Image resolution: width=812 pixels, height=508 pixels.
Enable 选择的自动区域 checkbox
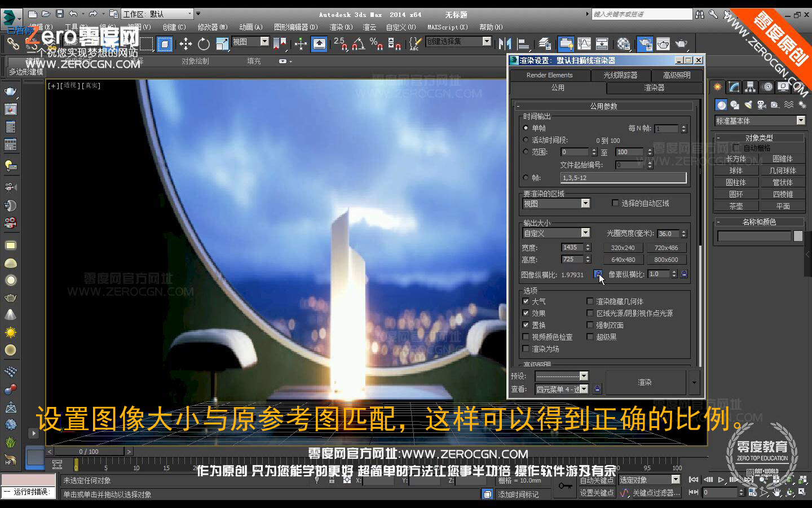(615, 203)
